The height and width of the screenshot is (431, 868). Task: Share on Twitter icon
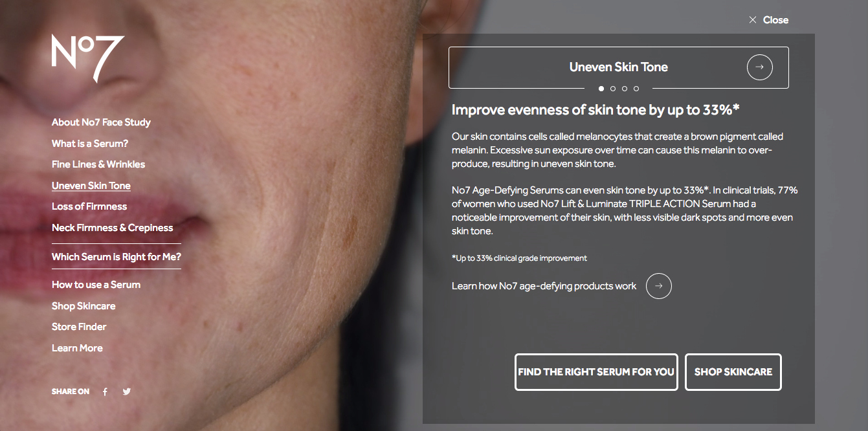tap(127, 392)
